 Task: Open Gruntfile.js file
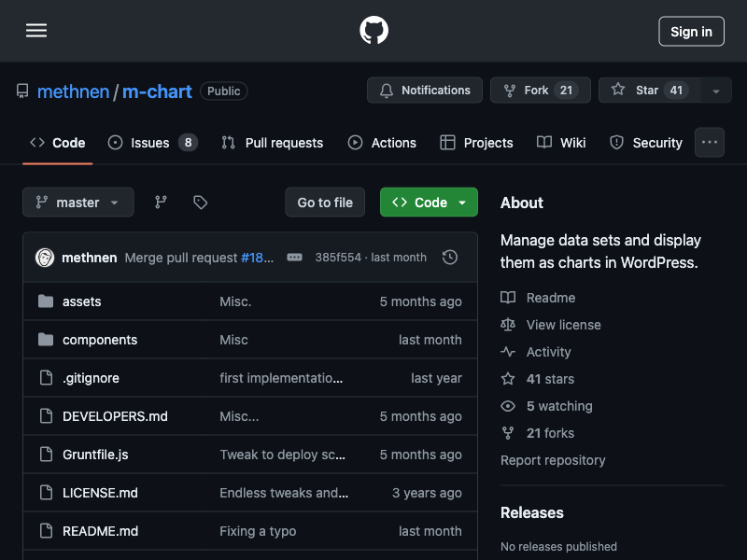point(95,455)
